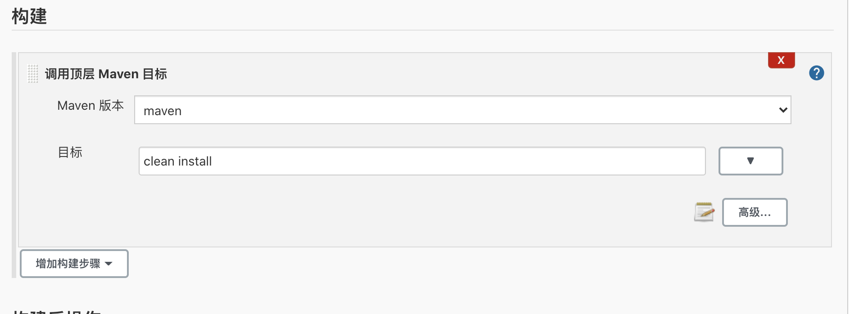Viewport: 868px width, 314px height.
Task: Click the drag handle of the Maven step
Action: (33, 74)
